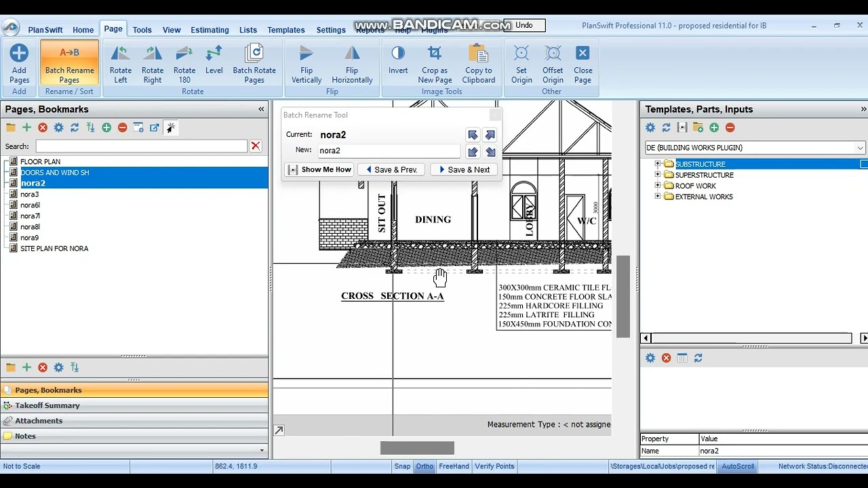868x488 pixels.
Task: Switch to the Estimating tab
Action: [x=210, y=30]
